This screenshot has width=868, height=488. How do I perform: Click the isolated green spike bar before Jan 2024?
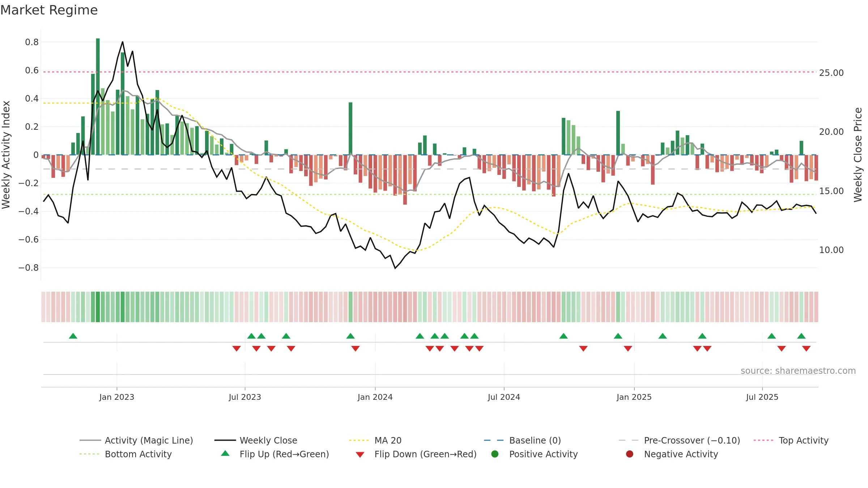(x=350, y=129)
